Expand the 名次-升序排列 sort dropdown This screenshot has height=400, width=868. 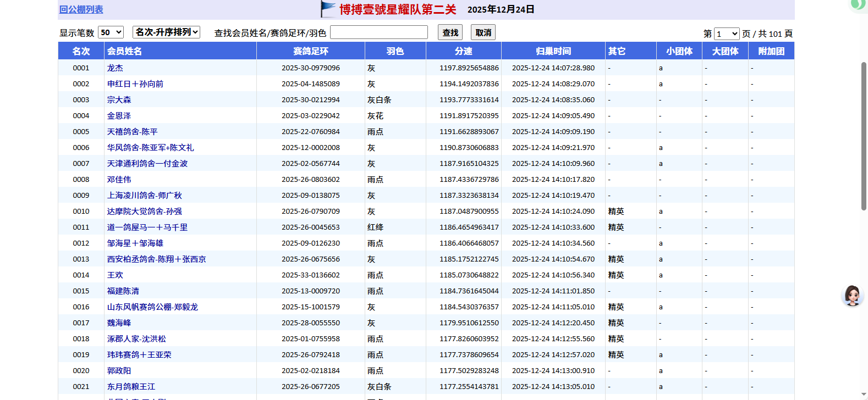coord(166,32)
